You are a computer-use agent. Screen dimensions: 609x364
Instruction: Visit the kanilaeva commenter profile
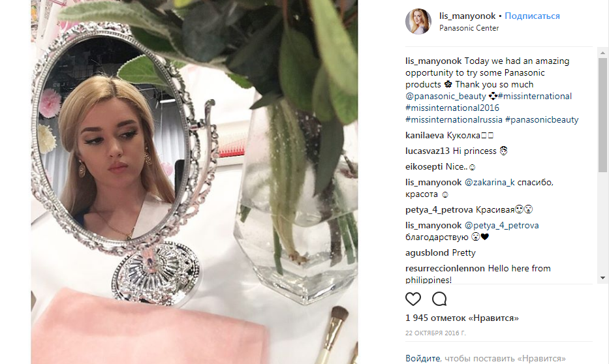(424, 136)
